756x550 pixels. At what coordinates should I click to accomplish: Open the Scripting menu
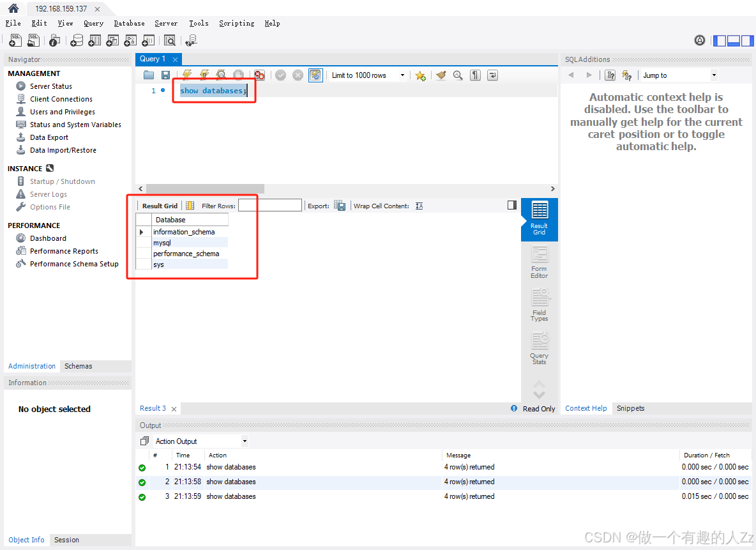[236, 23]
